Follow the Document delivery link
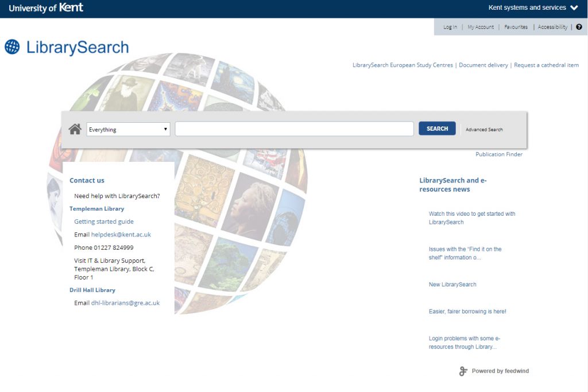Image resolution: width=588 pixels, height=392 pixels. [483, 65]
